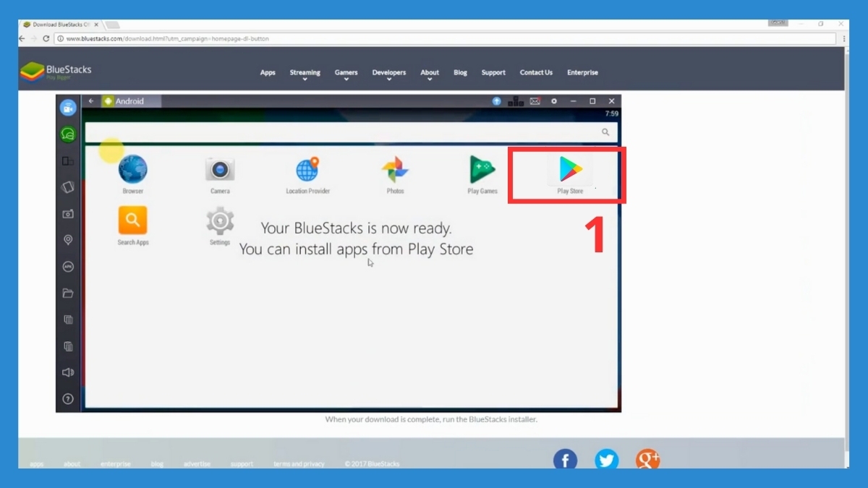This screenshot has width=868, height=488.
Task: Click the footer 'enterprise' link
Action: tap(116, 464)
